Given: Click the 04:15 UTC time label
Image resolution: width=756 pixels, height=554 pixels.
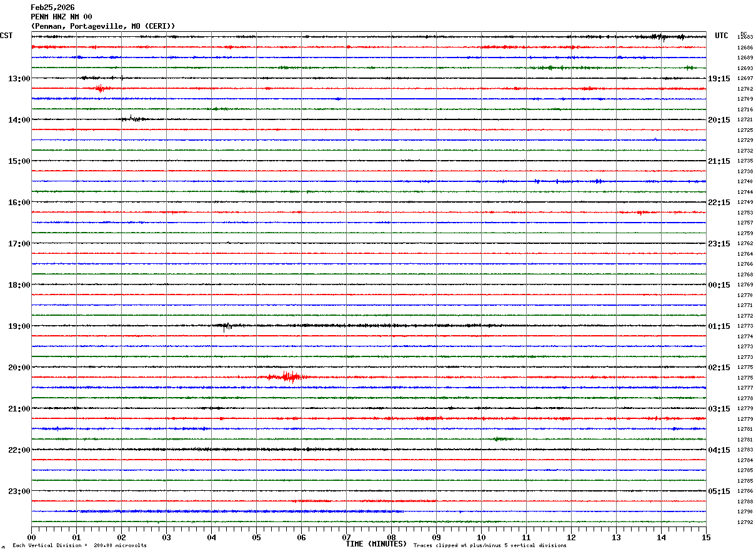Looking at the screenshot, I should (x=719, y=450).
